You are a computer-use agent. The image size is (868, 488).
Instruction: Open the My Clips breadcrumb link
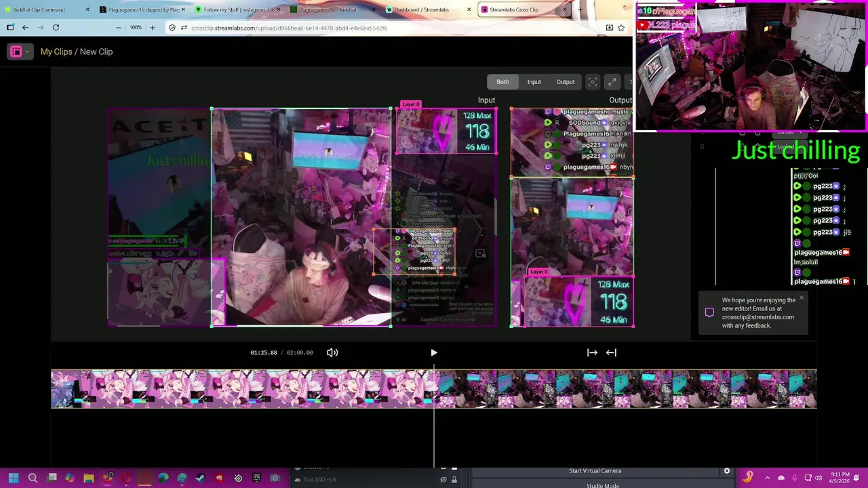(56, 52)
